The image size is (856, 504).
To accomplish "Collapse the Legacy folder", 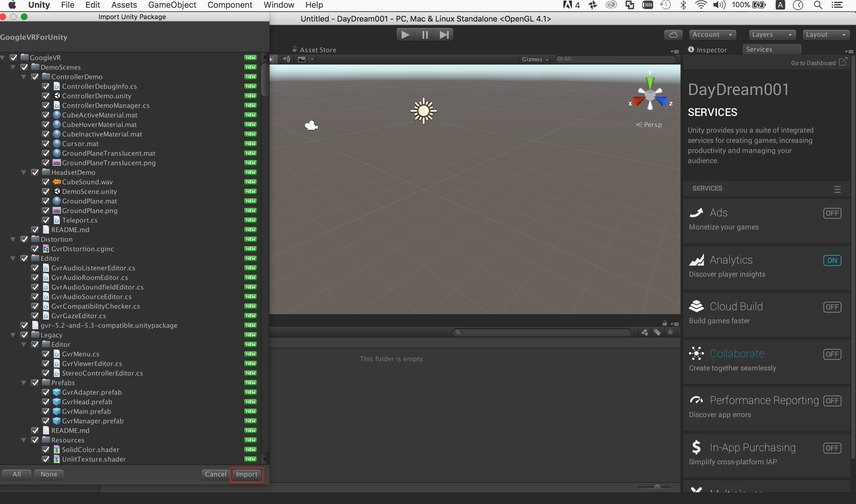I will tap(13, 335).
